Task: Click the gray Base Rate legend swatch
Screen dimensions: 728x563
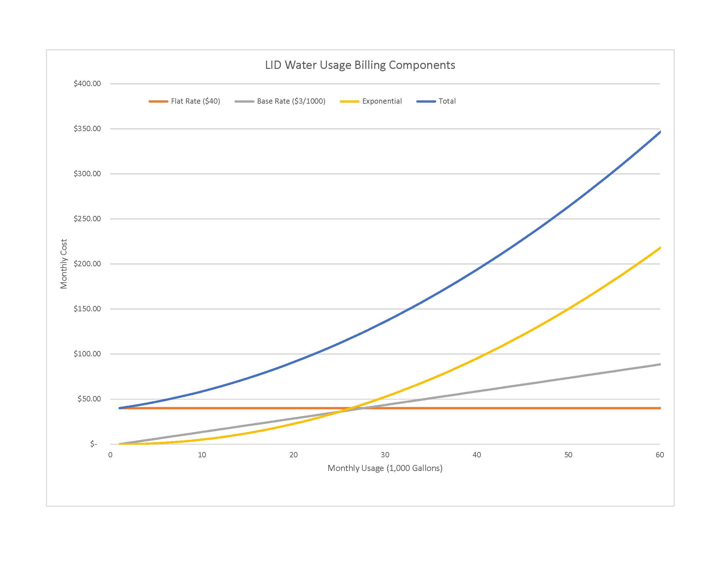Action: point(244,101)
